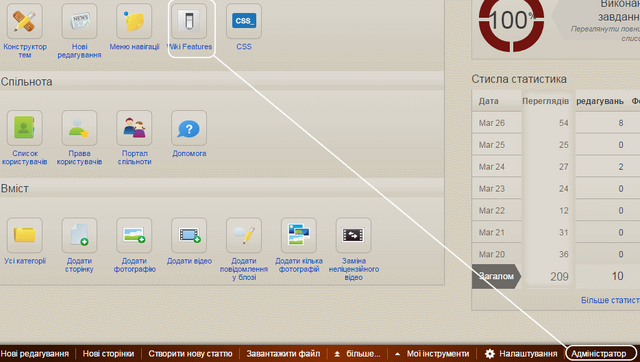Click the Адміністратор toolbar link
This screenshot has height=362, width=640.
click(598, 354)
